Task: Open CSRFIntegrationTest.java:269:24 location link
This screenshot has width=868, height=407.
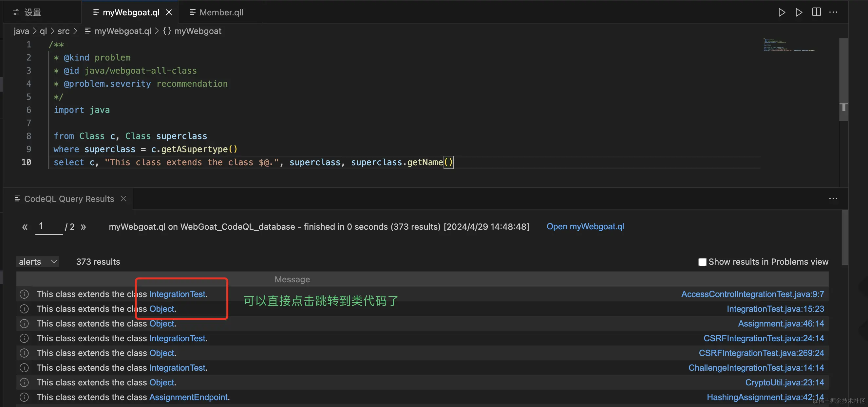Action: pyautogui.click(x=761, y=353)
